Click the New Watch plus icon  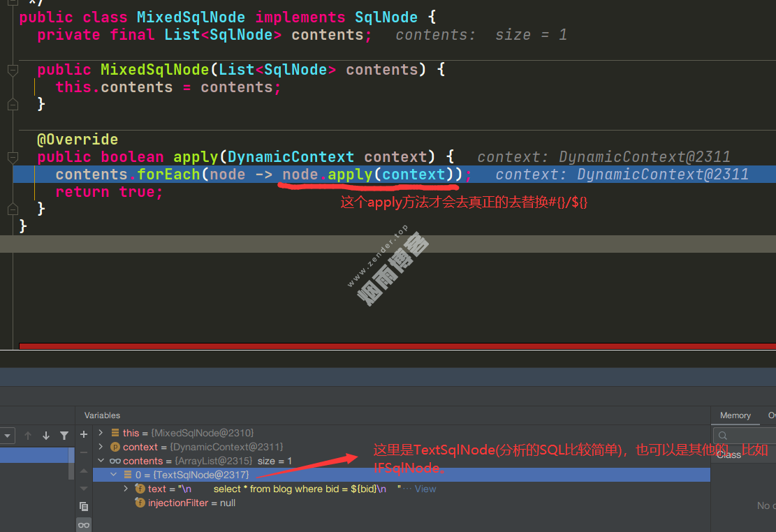pyautogui.click(x=84, y=434)
